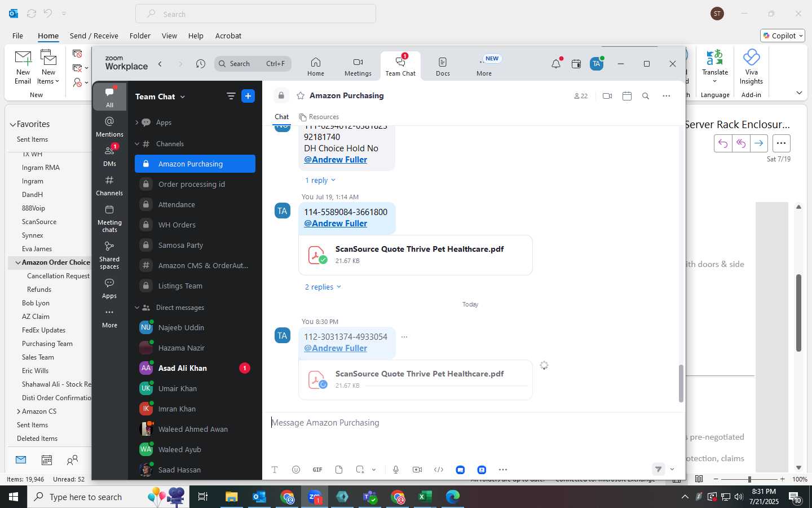Show the 22 channel members
Image resolution: width=812 pixels, height=508 pixels.
[581, 96]
